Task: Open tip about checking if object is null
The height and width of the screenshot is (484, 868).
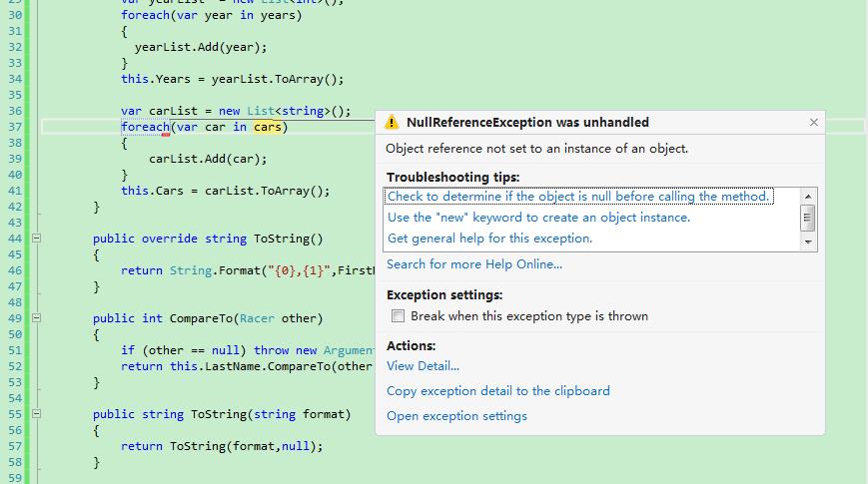Action: tap(578, 197)
